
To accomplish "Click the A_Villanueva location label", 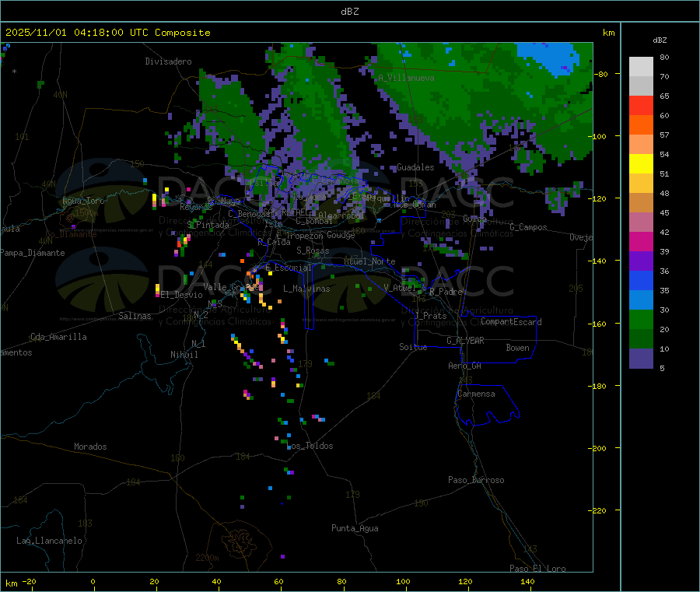I will click(406, 78).
